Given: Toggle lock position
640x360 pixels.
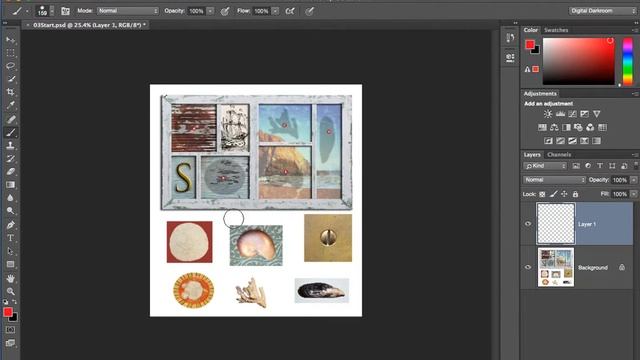Looking at the screenshot, I should pyautogui.click(x=564, y=194).
